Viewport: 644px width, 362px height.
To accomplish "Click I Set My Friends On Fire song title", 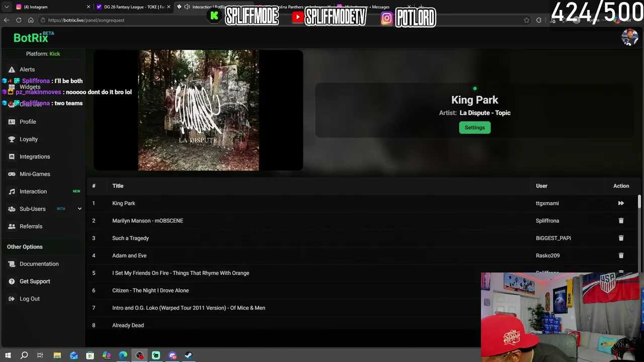I will tap(181, 273).
